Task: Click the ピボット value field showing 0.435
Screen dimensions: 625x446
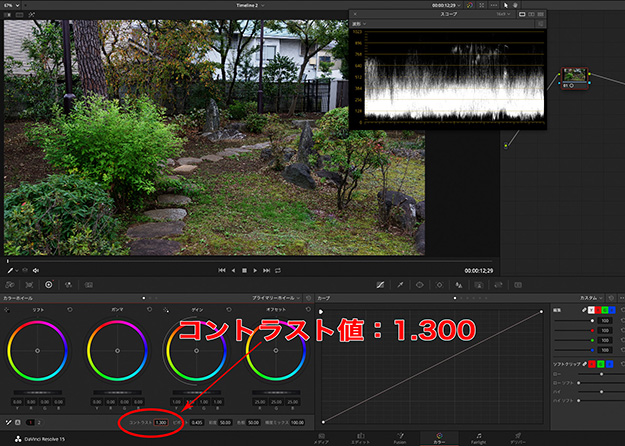Action: pyautogui.click(x=198, y=423)
